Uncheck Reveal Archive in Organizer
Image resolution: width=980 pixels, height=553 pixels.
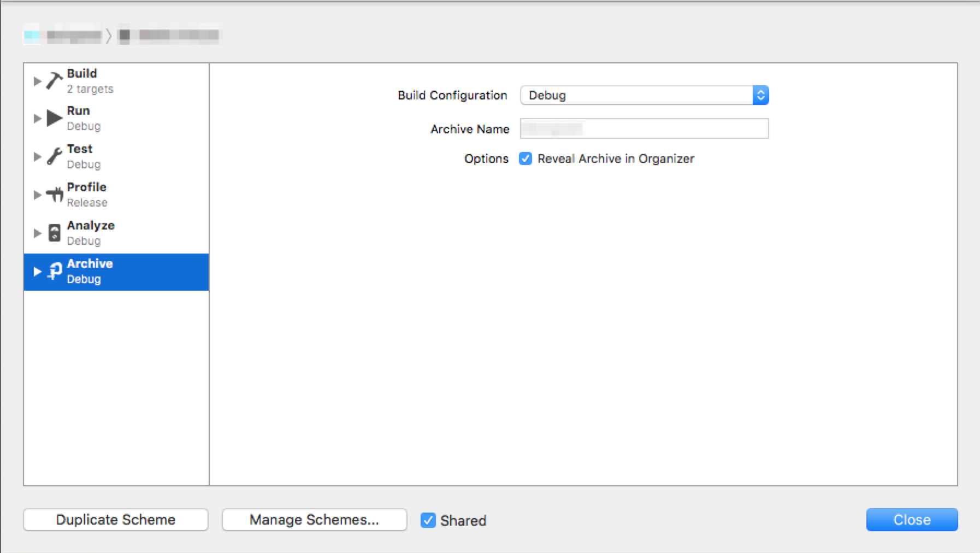(x=525, y=158)
